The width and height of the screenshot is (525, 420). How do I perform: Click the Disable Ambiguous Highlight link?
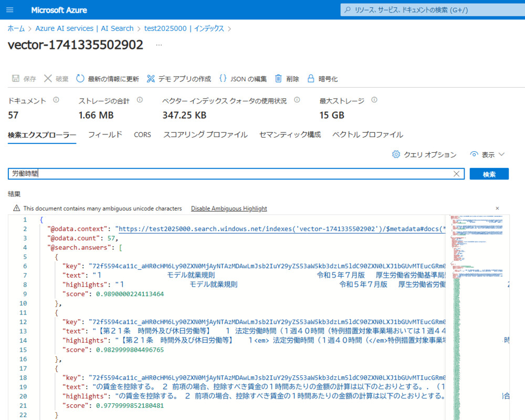[229, 208]
